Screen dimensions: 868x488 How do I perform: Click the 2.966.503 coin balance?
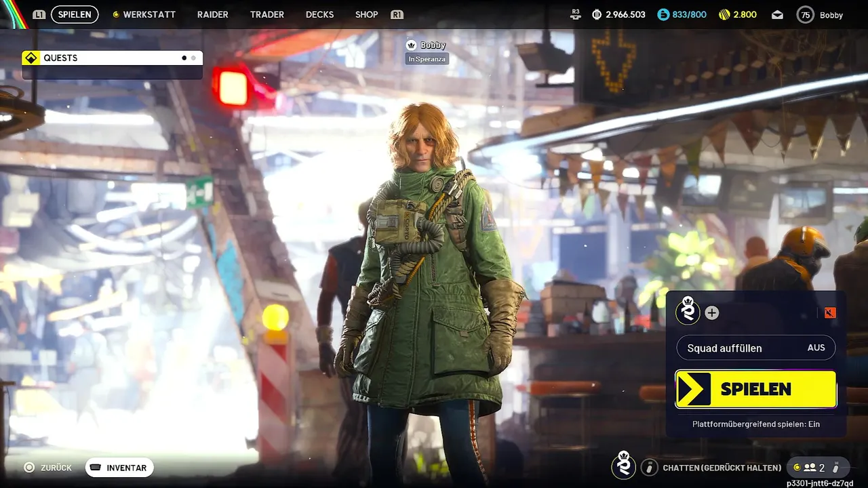[x=625, y=14]
